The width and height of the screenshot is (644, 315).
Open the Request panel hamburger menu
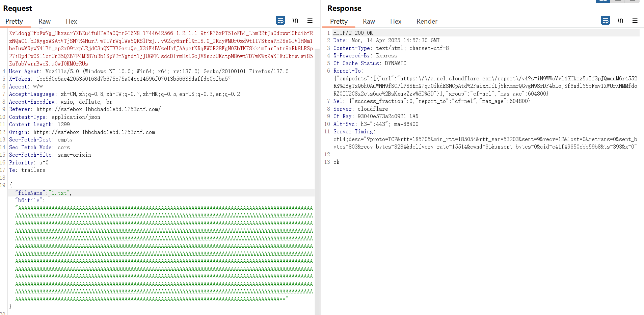coord(310,21)
